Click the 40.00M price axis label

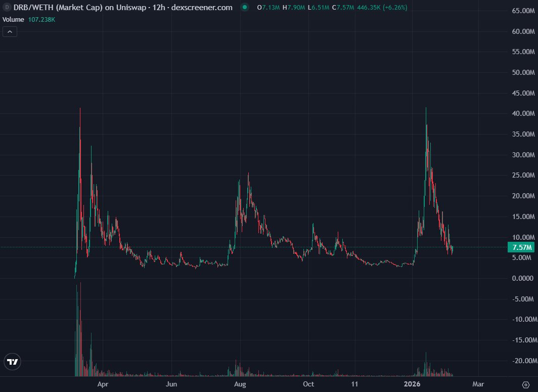523,113
